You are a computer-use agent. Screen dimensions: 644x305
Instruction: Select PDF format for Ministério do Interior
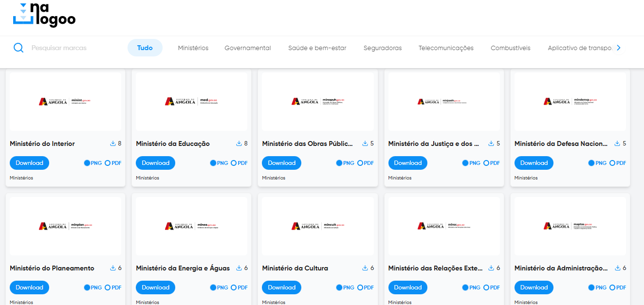point(108,163)
